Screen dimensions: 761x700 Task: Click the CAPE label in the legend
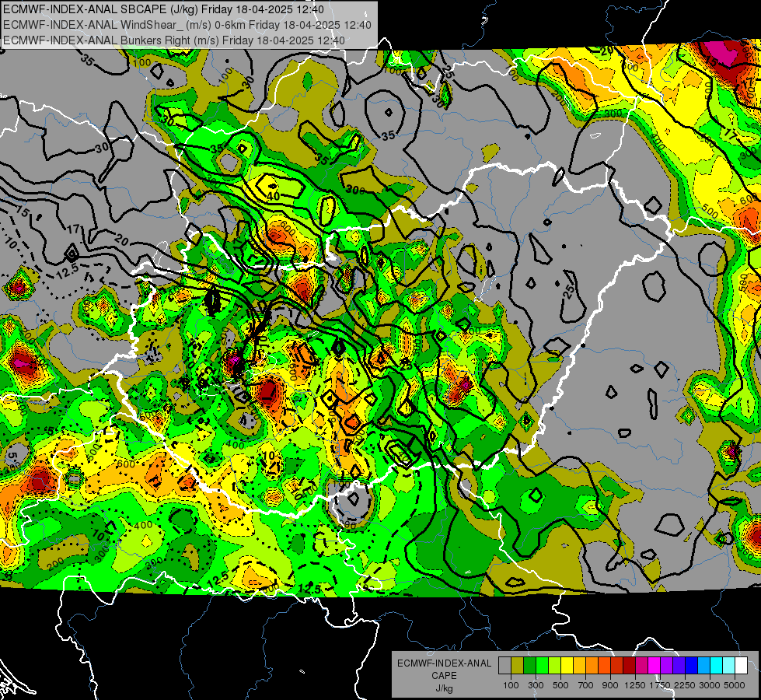pos(444,675)
